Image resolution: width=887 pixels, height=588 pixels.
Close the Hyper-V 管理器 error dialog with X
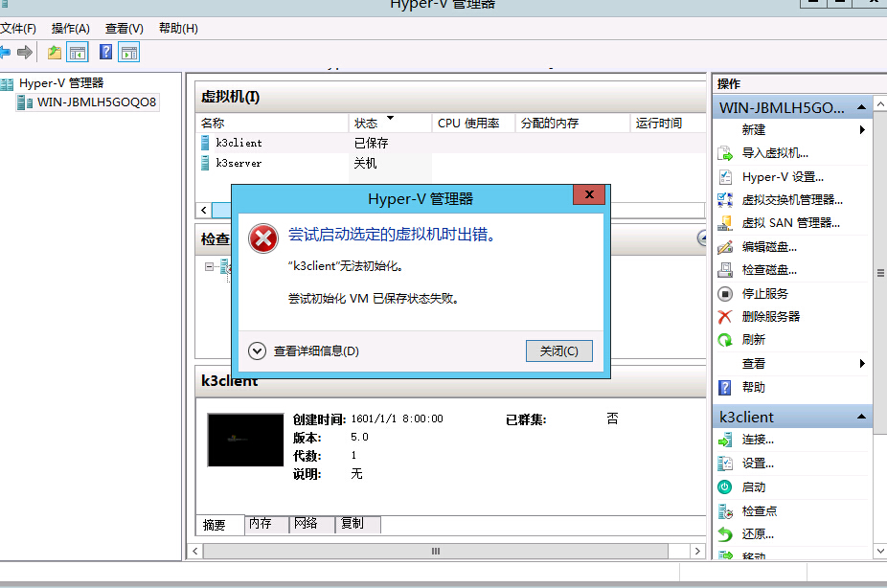[589, 194]
